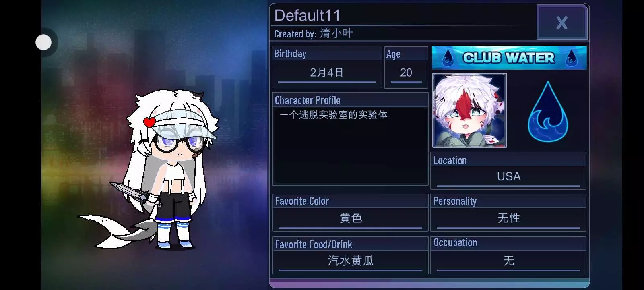644x290 pixels.
Task: Select the CLUB WATER banner
Action: point(509,58)
